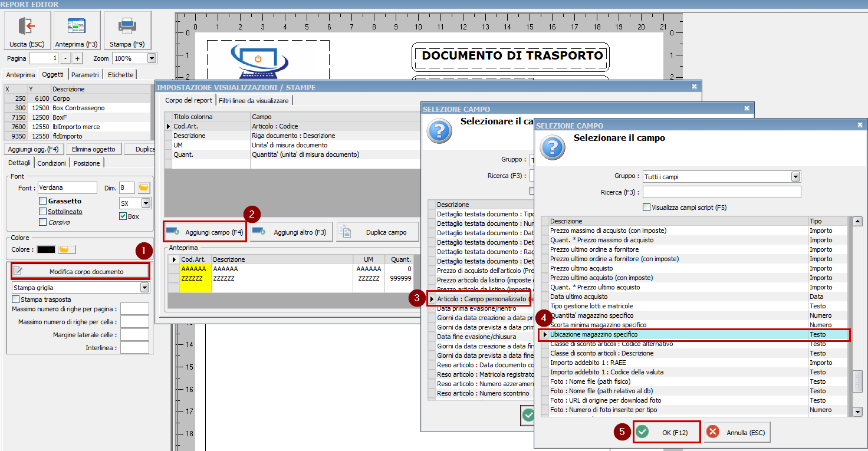The image size is (868, 451).
Task: Select the lblImporto merce row
Action: point(77,127)
